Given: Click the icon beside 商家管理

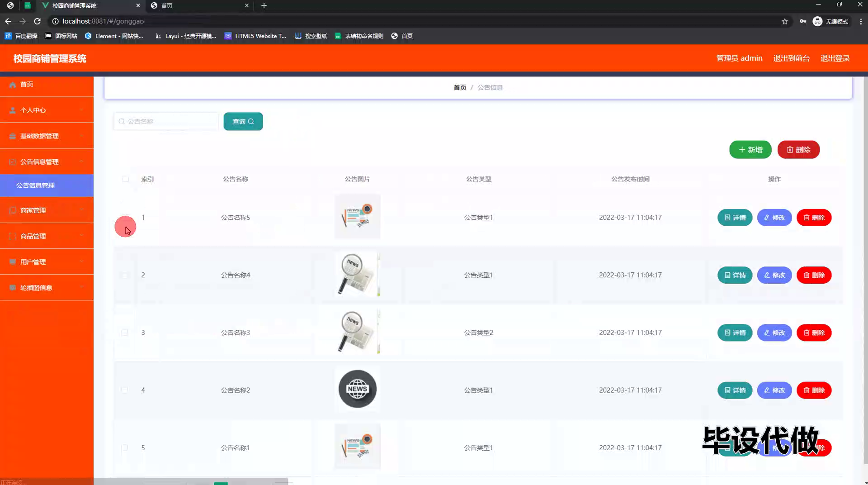Looking at the screenshot, I should point(13,210).
